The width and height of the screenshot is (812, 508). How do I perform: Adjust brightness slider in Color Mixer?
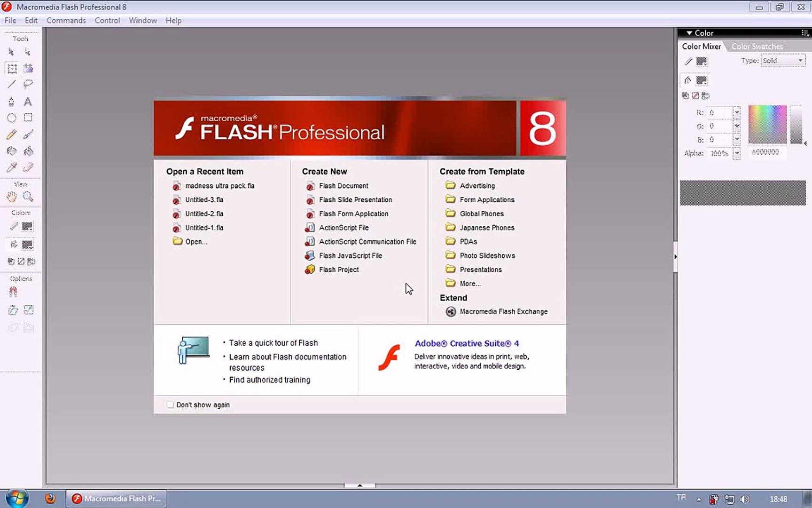tap(796, 125)
